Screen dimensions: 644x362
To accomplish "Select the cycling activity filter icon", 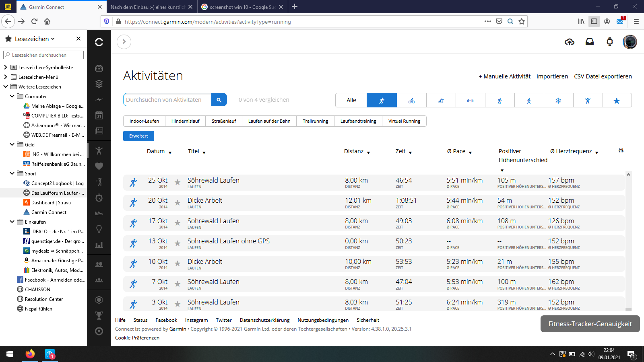I will tap(411, 101).
